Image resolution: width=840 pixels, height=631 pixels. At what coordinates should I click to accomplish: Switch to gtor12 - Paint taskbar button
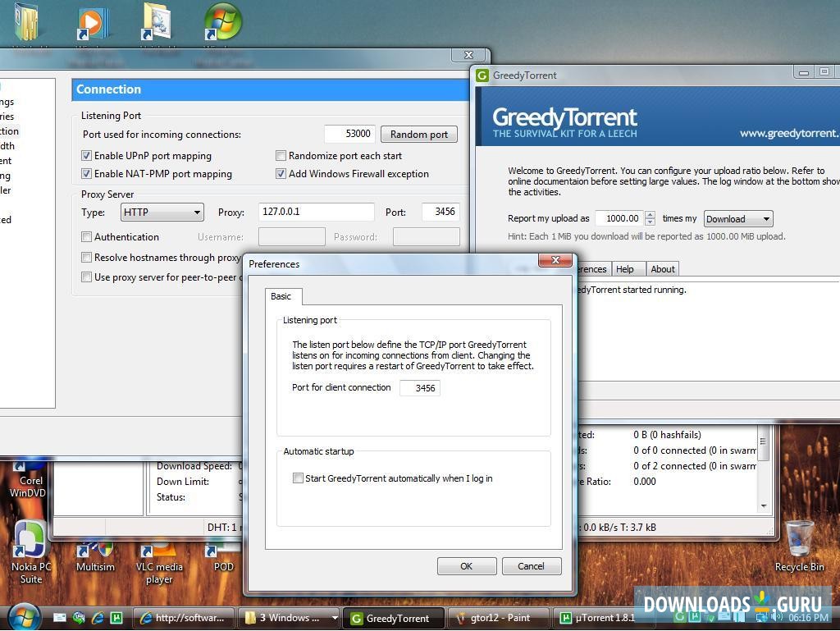tap(498, 618)
